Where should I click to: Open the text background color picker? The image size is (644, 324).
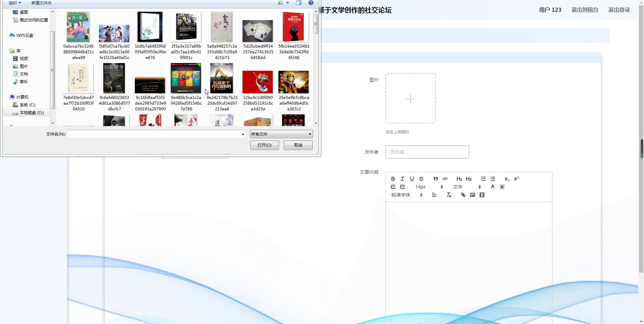pos(502,187)
